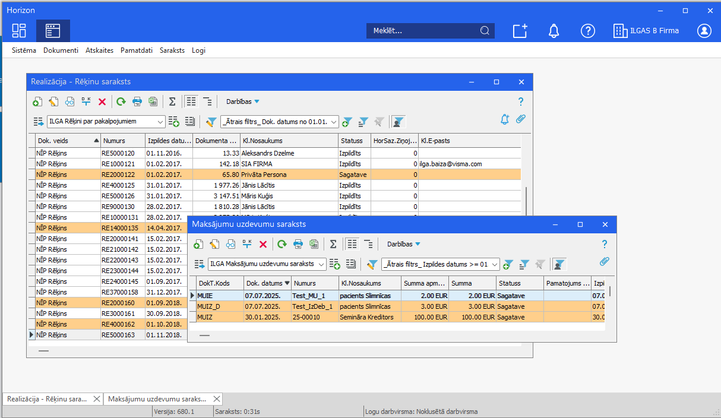The height and width of the screenshot is (418, 721).
Task: Open the Dokumenti menu
Action: 61,51
